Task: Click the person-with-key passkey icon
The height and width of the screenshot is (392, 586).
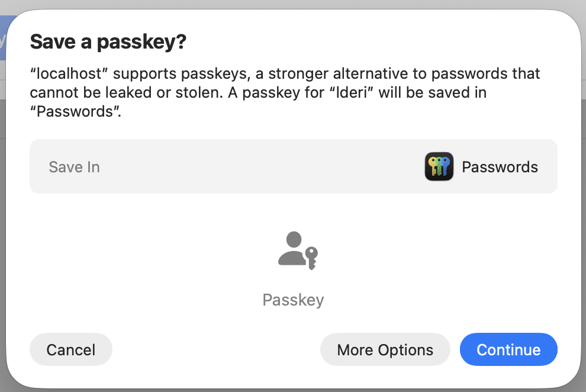Action: (298, 250)
